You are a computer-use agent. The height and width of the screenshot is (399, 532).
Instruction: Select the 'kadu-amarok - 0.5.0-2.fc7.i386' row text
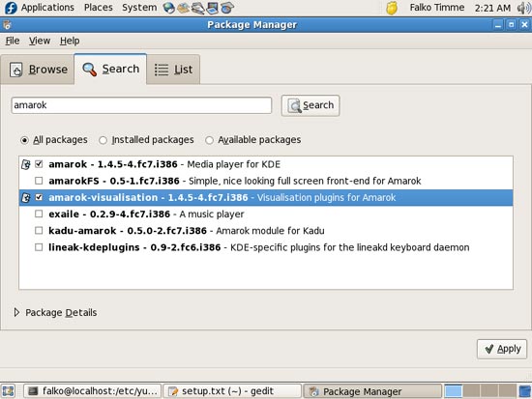(x=128, y=231)
